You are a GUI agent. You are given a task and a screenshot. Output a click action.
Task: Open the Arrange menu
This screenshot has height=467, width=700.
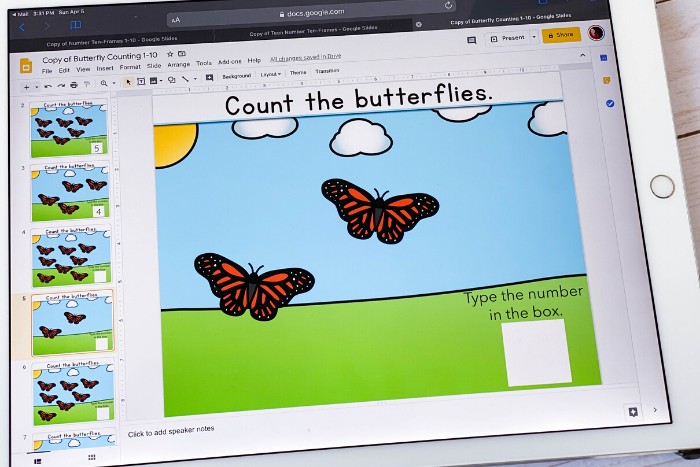click(178, 63)
